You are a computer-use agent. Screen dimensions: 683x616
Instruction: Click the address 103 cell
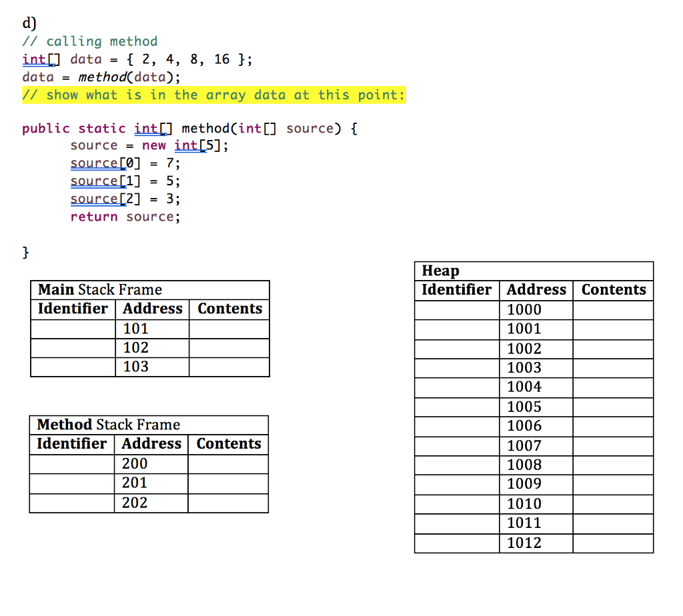[x=153, y=367]
